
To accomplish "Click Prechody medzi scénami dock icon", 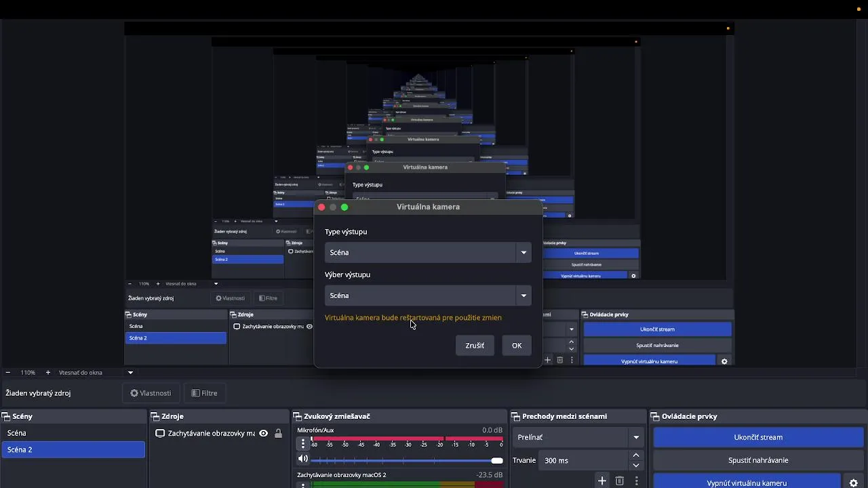I will click(516, 416).
